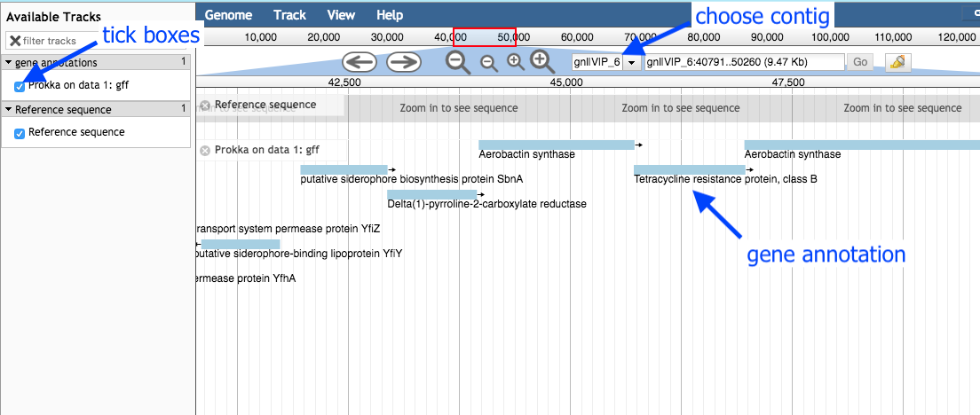Click permease protein YfhA label
The width and height of the screenshot is (980, 415).
click(x=246, y=278)
